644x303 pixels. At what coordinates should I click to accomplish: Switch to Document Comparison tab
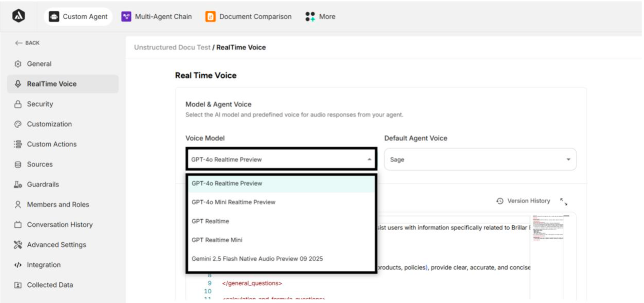(248, 16)
